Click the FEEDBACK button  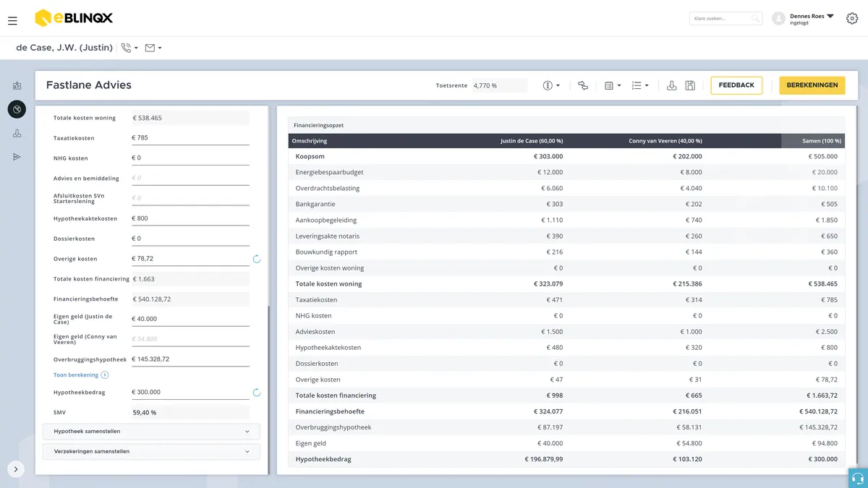point(736,85)
